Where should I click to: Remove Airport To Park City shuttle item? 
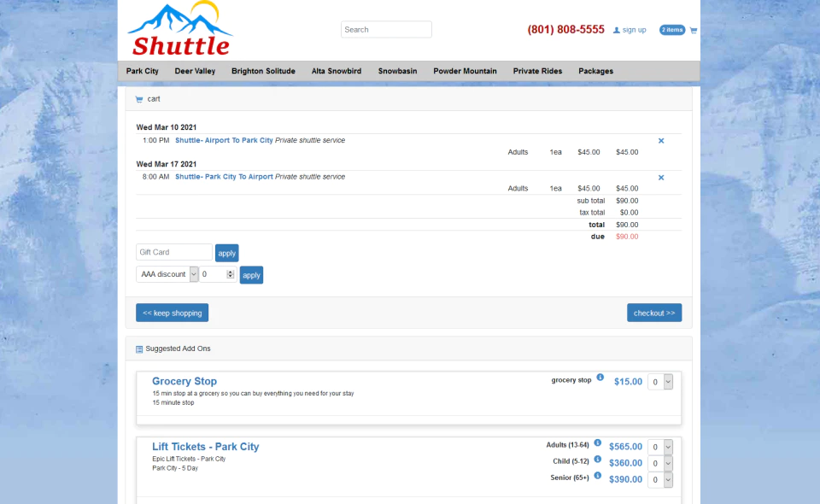[661, 141]
